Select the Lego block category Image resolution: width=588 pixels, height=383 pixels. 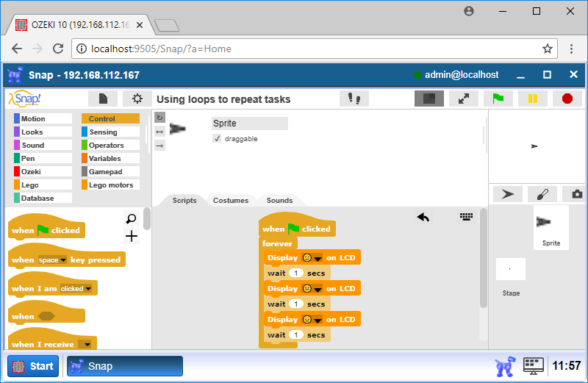43,185
